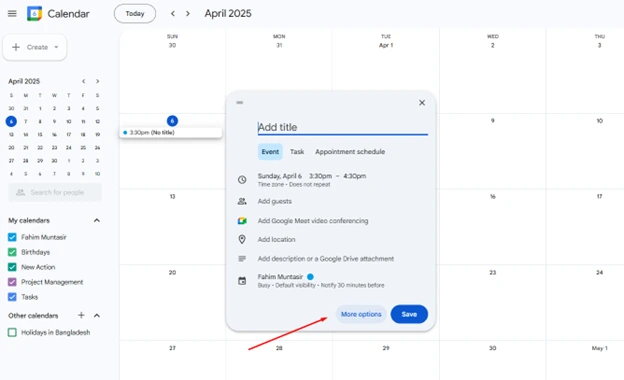This screenshot has width=624, height=380.
Task: Collapse My calendars section
Action: [x=97, y=220]
